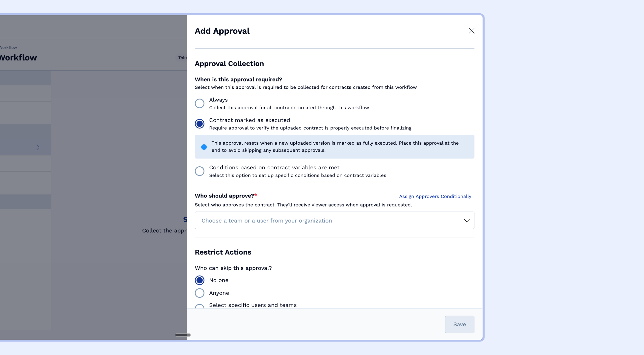Open Assign Approvers Conditionally link
The width and height of the screenshot is (644, 355).
point(435,196)
